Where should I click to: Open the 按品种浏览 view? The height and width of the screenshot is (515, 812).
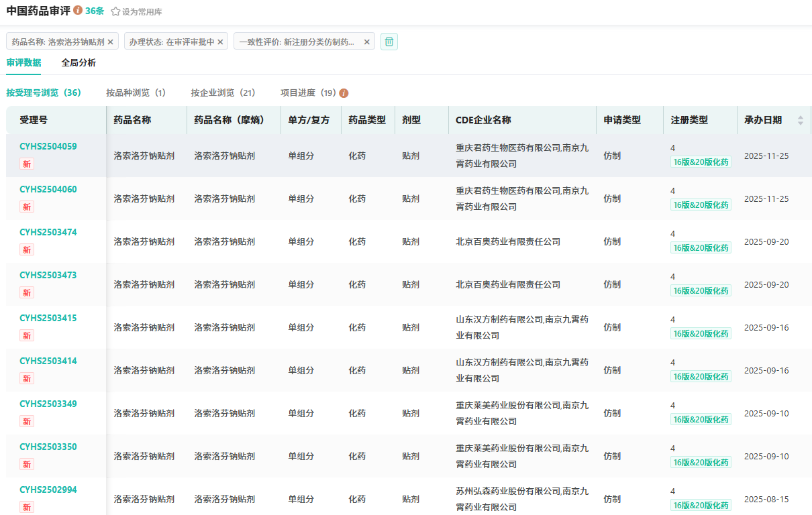(136, 93)
